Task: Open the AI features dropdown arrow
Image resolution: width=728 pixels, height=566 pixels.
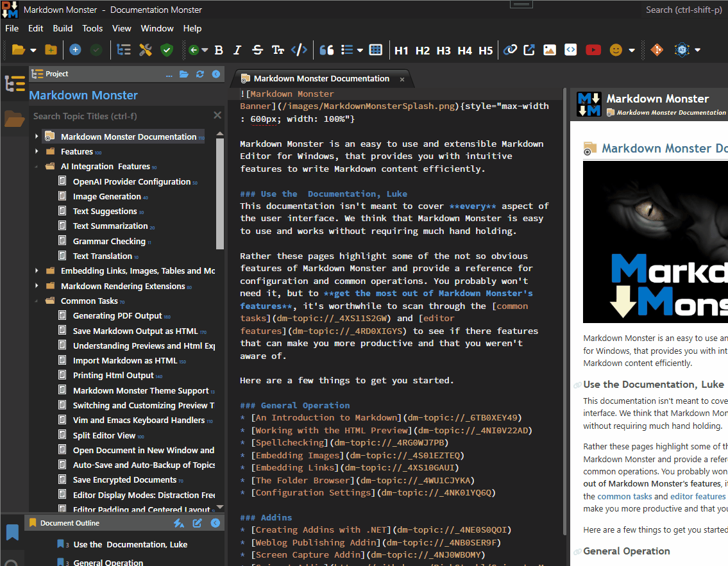Action: pyautogui.click(x=697, y=50)
